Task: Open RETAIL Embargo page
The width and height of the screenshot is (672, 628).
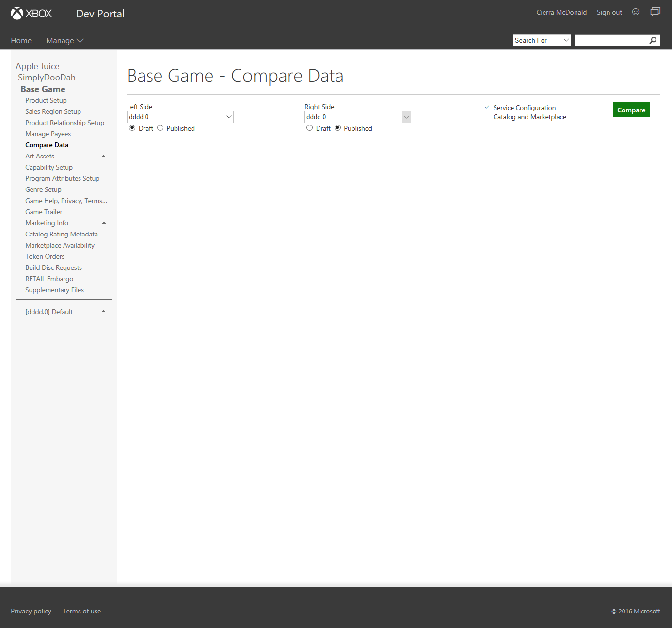Action: (49, 279)
